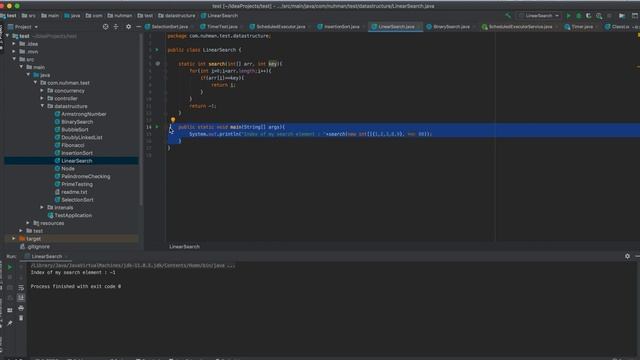Expand the target folder
This screenshot has width=640, height=360.
click(14, 239)
